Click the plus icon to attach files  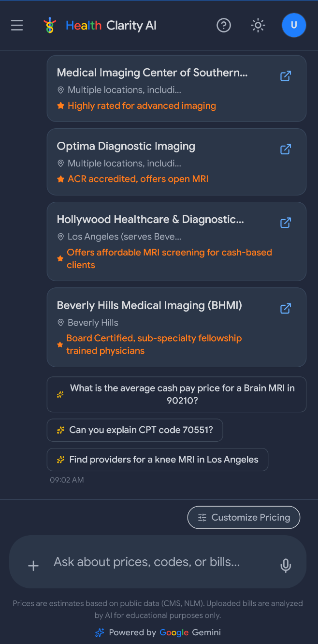click(x=33, y=566)
